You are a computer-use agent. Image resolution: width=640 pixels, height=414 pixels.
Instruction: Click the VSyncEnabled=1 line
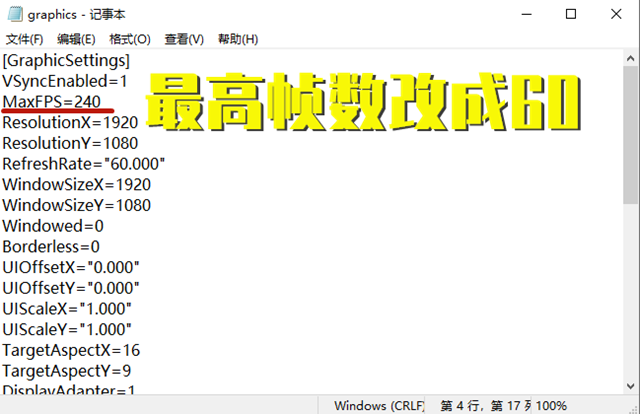coord(64,81)
